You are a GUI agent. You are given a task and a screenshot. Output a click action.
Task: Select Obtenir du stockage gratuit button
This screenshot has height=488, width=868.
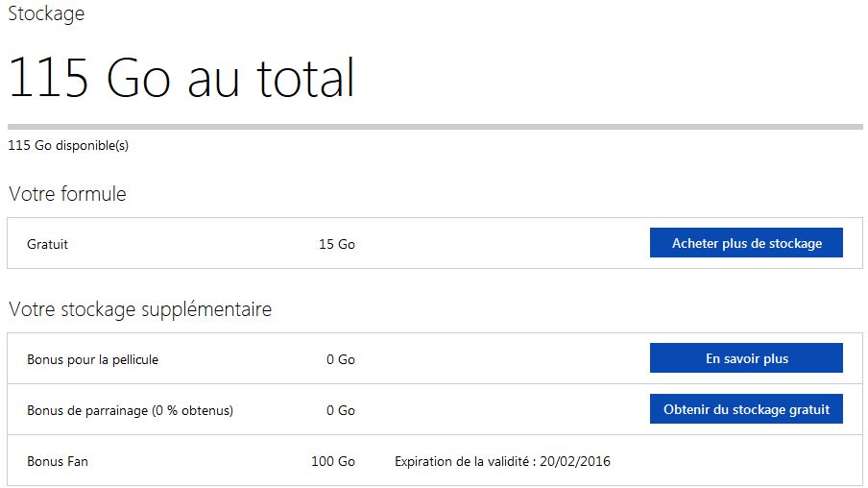coord(746,409)
